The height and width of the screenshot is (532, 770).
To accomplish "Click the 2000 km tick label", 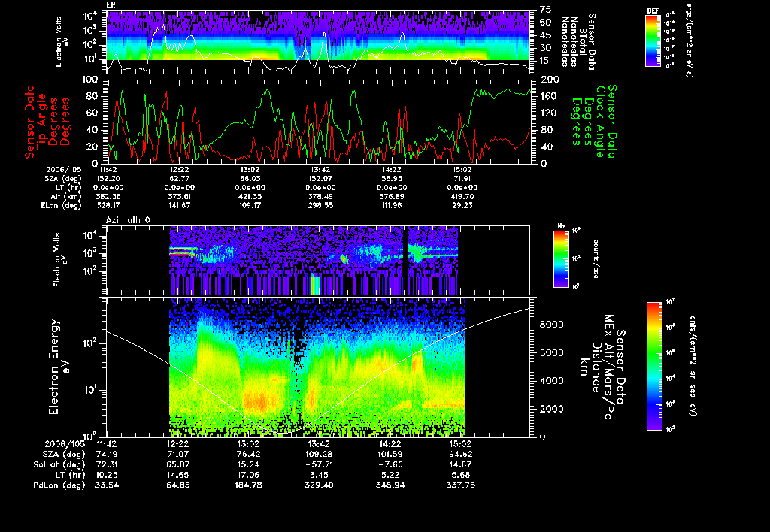I will (x=551, y=410).
